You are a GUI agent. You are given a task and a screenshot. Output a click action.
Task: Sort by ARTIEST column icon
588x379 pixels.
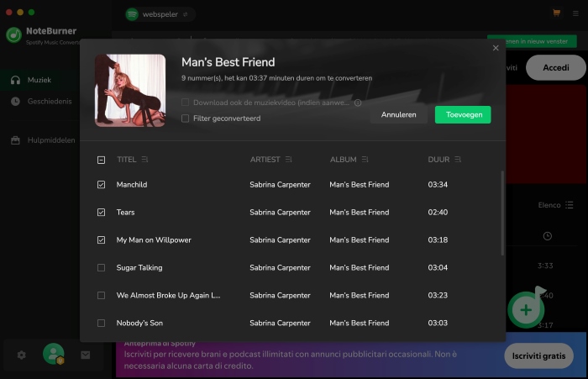tap(288, 160)
